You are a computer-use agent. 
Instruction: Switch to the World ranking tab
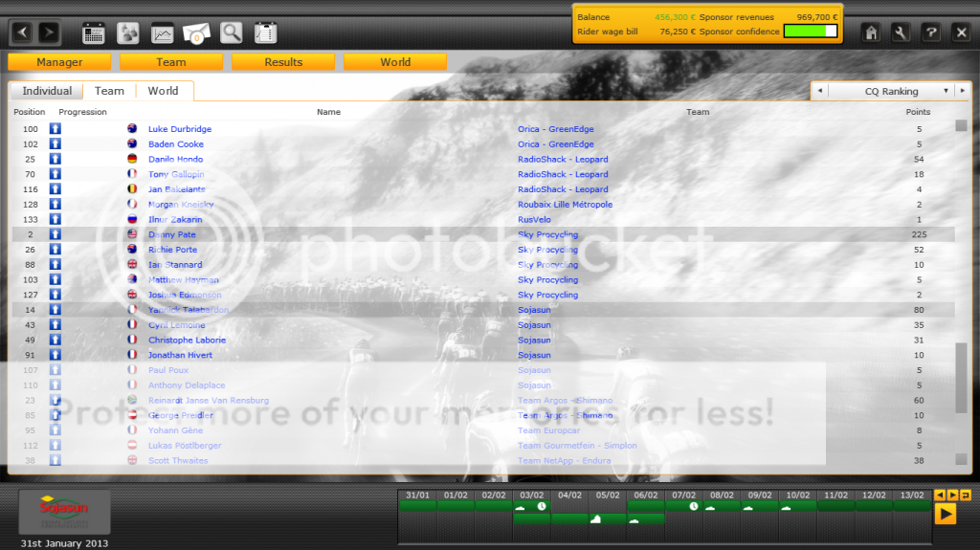pyautogui.click(x=163, y=91)
